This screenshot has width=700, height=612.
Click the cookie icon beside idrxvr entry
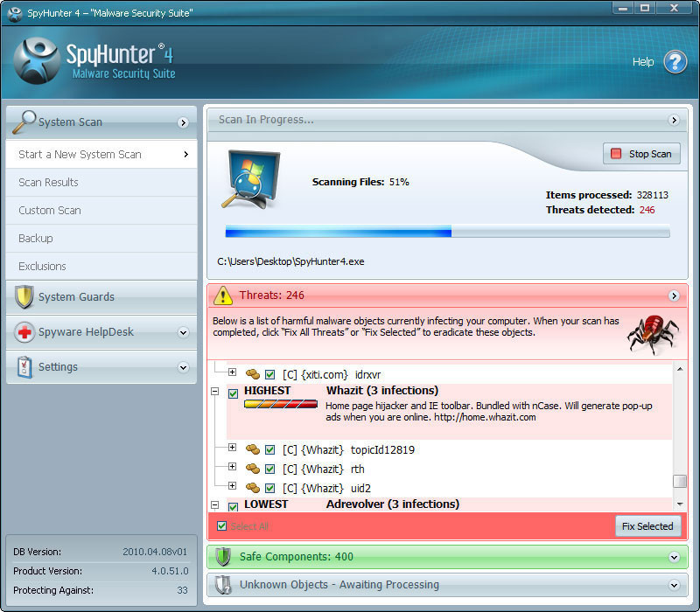253,374
